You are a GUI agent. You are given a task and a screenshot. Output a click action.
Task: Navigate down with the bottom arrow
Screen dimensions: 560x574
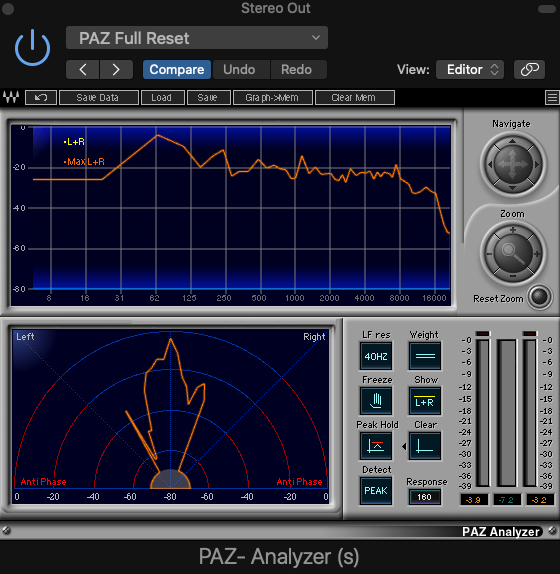512,188
